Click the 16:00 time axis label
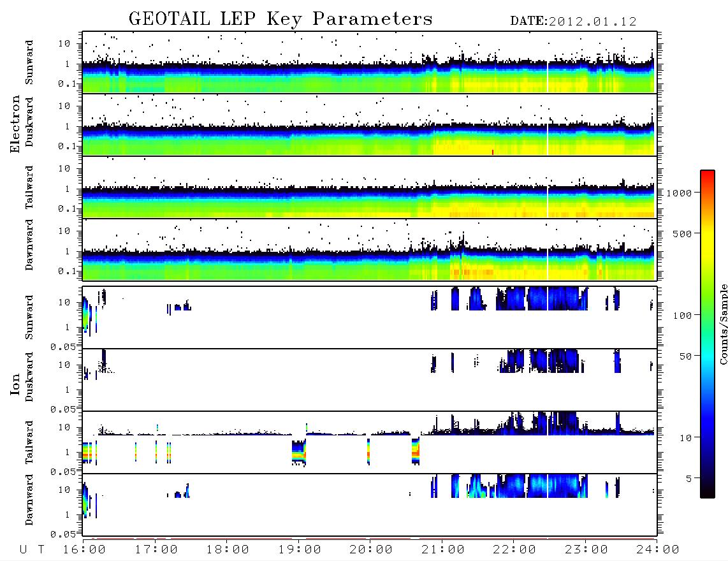Viewport: 728px width, 561px height. [x=85, y=550]
